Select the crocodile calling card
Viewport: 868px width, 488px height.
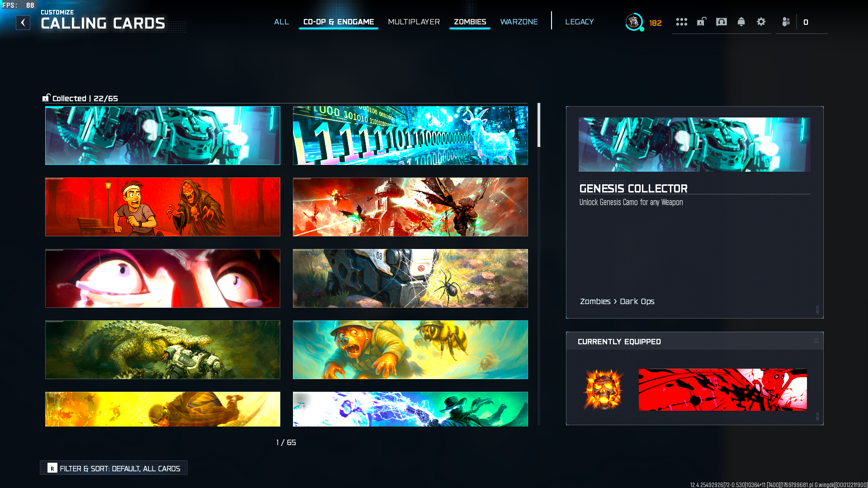[163, 350]
